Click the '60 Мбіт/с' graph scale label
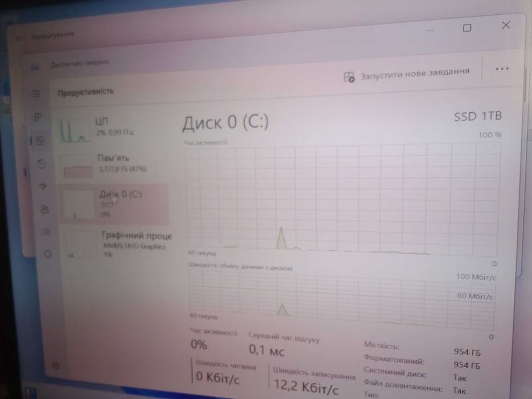 click(475, 296)
